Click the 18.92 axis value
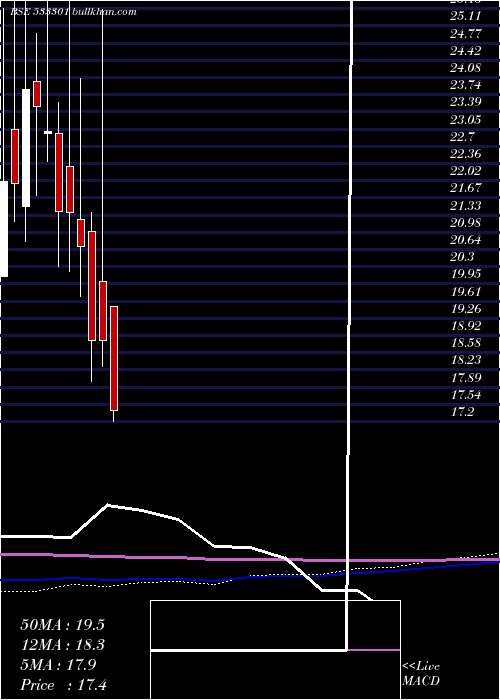Image resolution: width=500 pixels, height=700 pixels. tap(465, 325)
